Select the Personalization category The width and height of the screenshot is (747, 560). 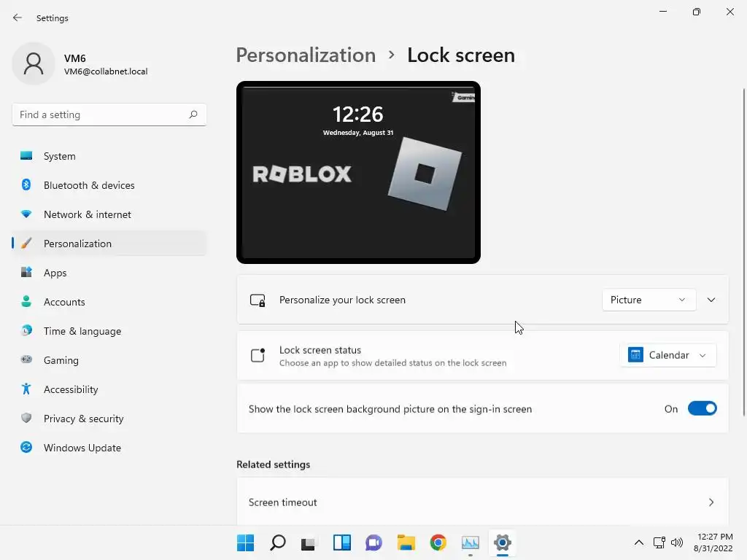(x=109, y=244)
